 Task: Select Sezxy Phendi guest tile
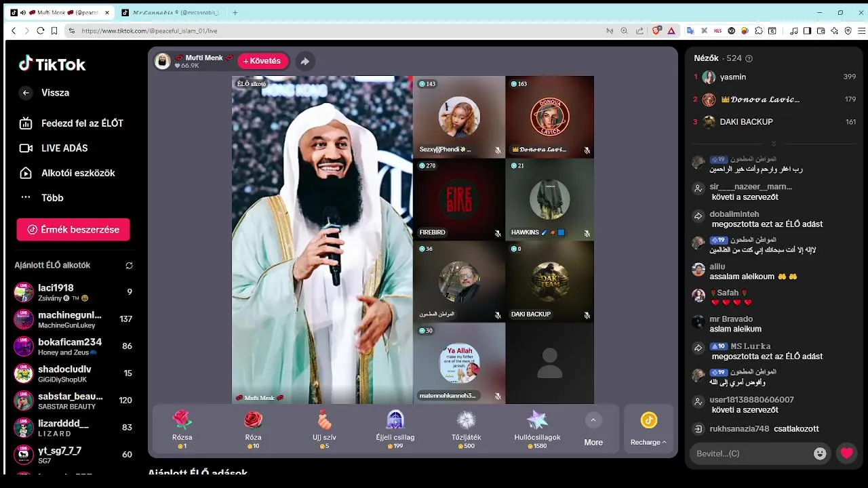(x=459, y=117)
